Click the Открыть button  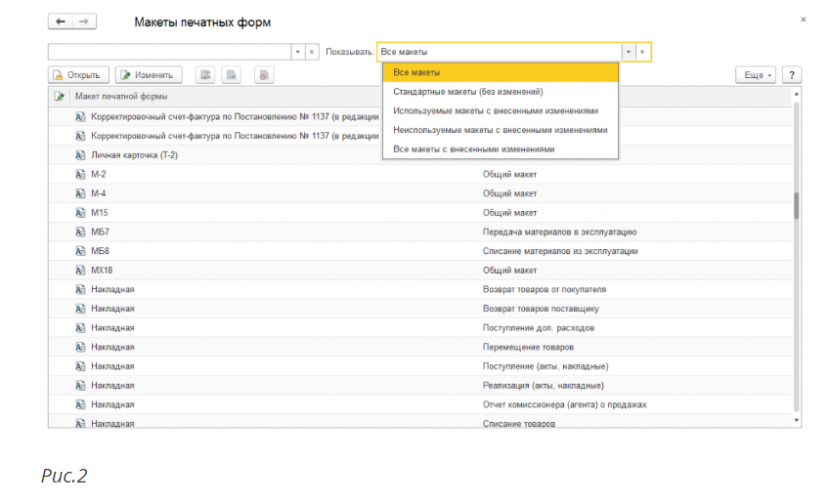(77, 74)
